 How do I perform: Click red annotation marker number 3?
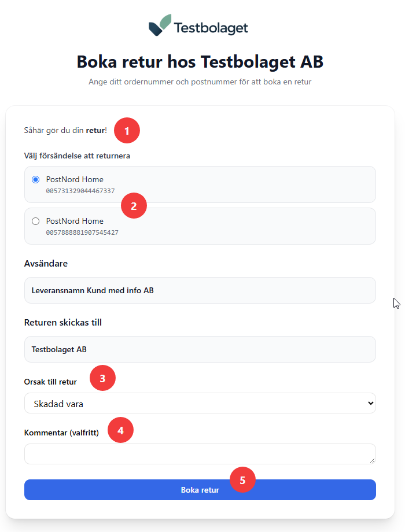(x=102, y=378)
